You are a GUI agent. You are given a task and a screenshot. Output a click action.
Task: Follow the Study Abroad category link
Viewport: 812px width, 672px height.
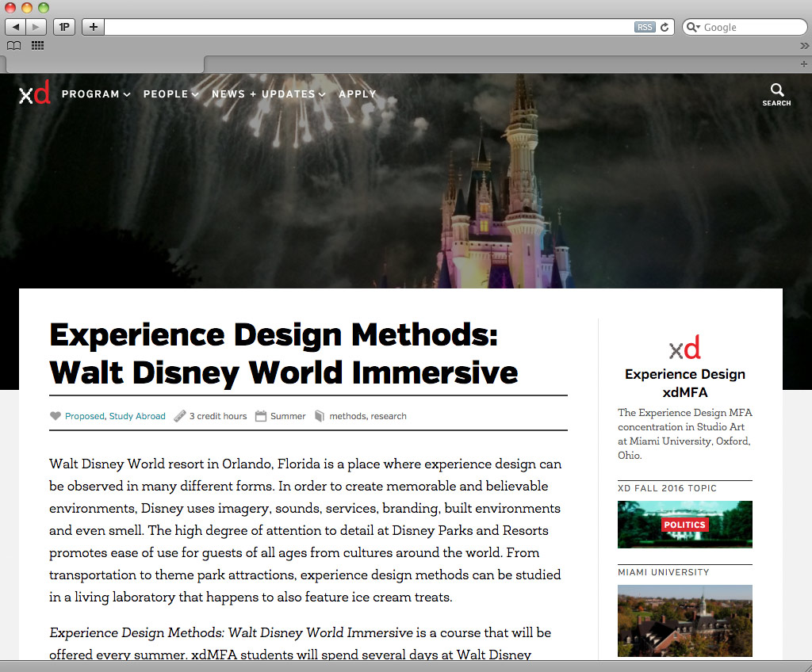(x=137, y=416)
